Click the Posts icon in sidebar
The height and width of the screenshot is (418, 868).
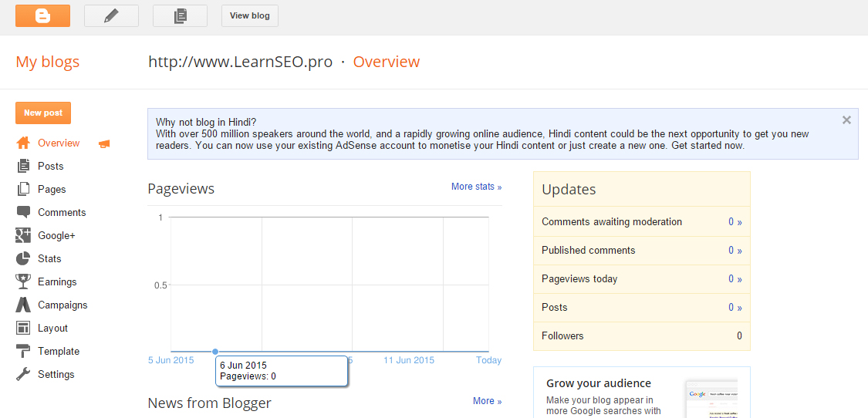tap(22, 166)
